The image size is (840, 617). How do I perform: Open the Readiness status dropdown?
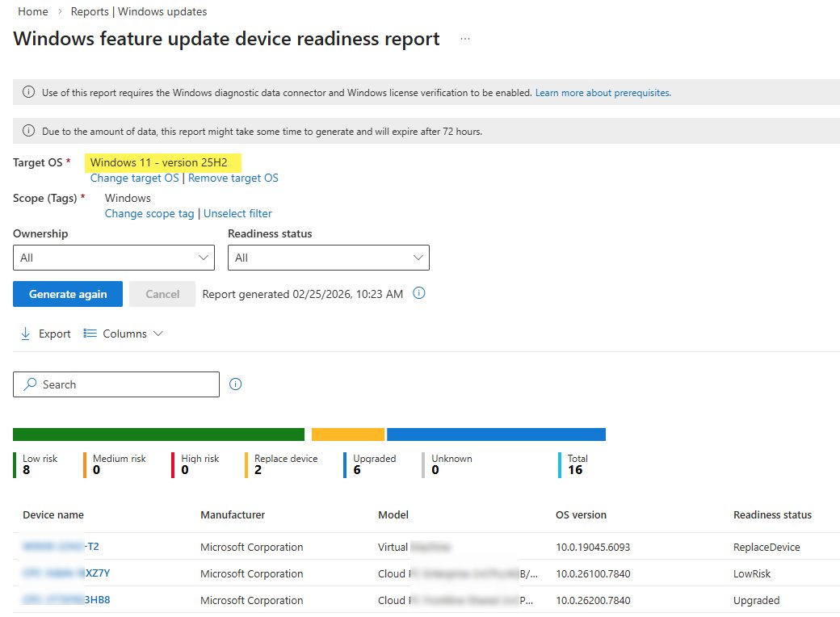328,257
